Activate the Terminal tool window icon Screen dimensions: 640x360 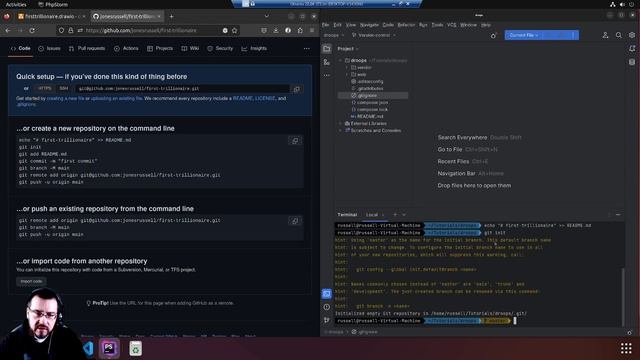[327, 294]
